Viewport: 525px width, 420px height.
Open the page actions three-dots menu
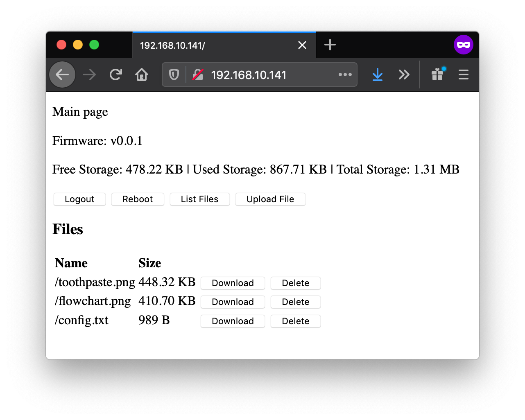[x=345, y=75]
